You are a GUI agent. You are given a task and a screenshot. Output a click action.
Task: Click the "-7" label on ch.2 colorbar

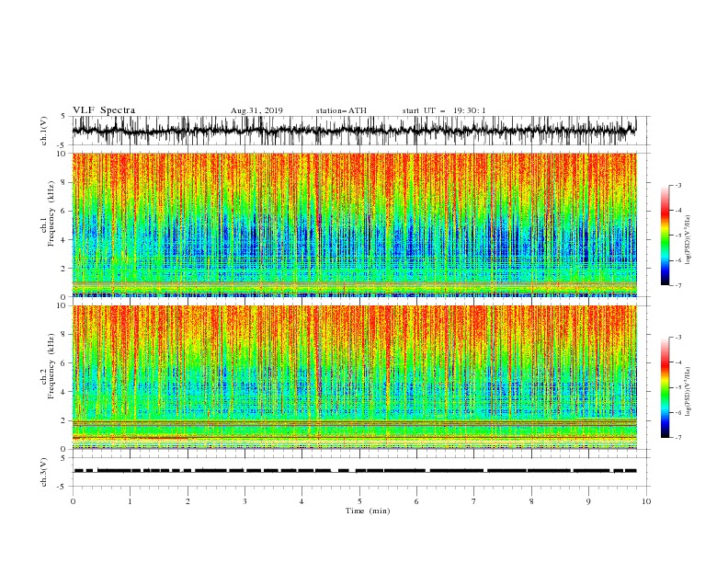click(677, 437)
